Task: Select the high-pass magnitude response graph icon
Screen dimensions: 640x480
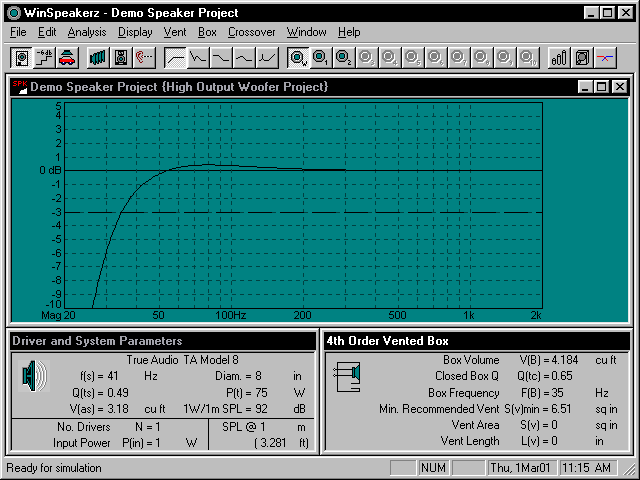Action: (175, 58)
